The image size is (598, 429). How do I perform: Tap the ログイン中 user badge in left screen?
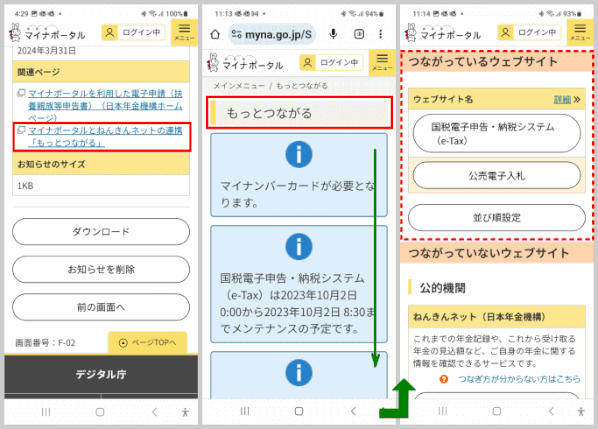coord(133,32)
